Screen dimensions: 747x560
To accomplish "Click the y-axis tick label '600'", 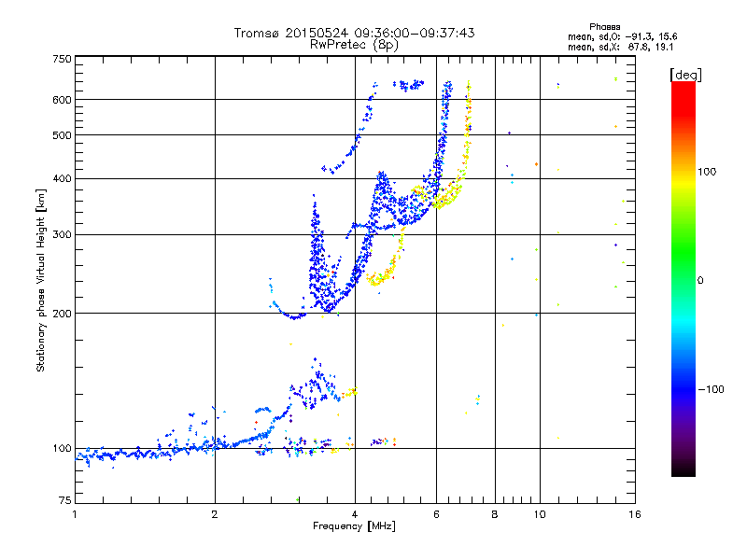I will (x=62, y=100).
